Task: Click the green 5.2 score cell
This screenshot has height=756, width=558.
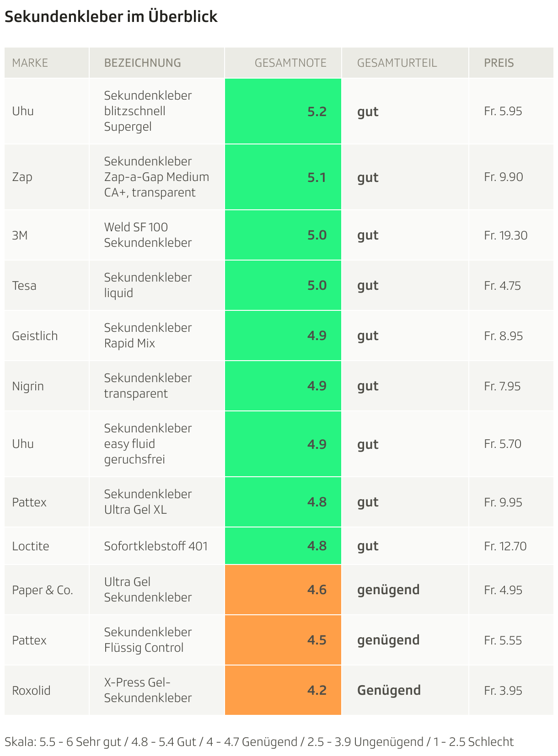Action: pyautogui.click(x=283, y=111)
